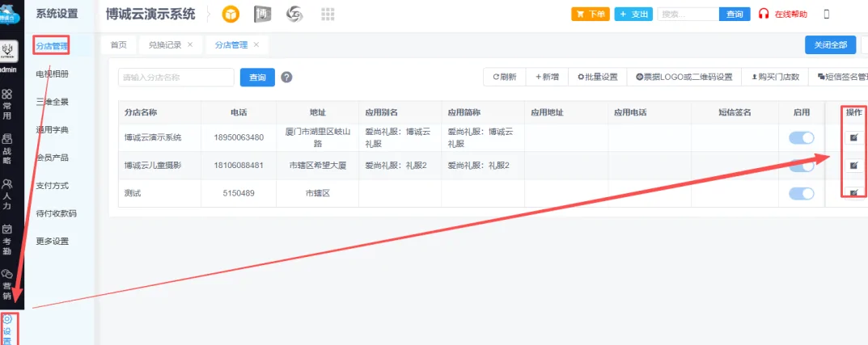
Task: Click the 新增 add button
Action: [547, 77]
